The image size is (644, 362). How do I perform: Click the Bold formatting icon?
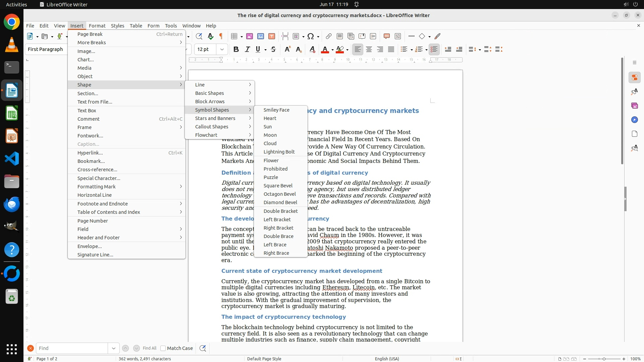[236, 49]
